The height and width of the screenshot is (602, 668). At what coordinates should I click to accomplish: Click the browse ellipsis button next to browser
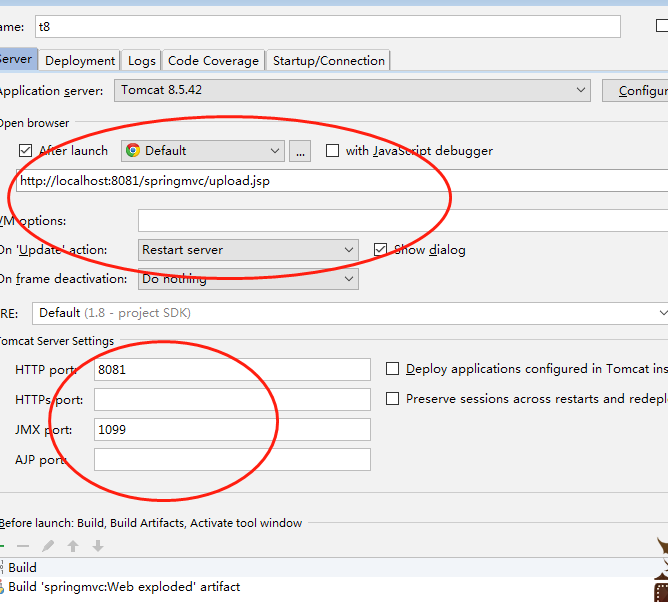300,151
